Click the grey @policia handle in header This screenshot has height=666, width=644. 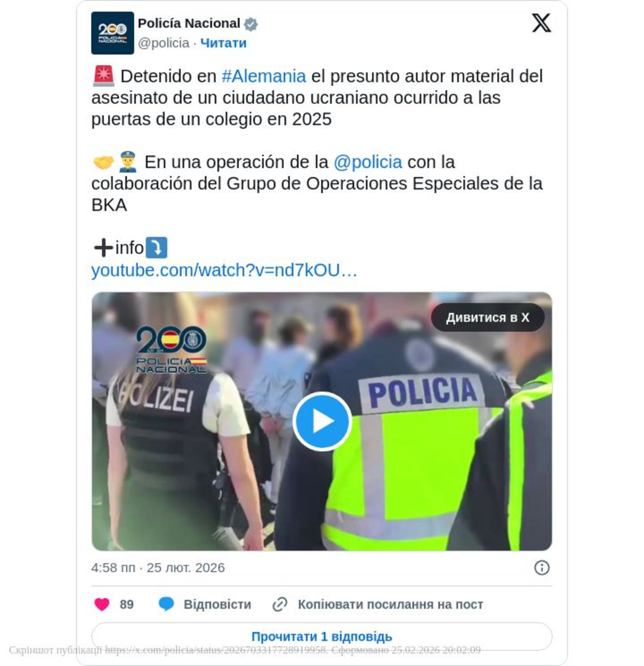[164, 43]
